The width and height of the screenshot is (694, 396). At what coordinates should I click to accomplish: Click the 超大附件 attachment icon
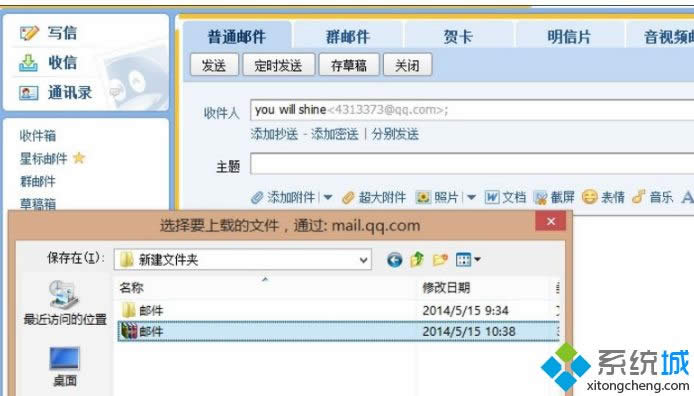[348, 197]
